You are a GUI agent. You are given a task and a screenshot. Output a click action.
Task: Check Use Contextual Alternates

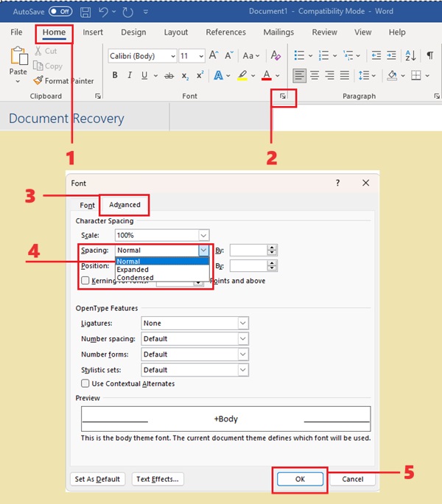click(x=85, y=383)
